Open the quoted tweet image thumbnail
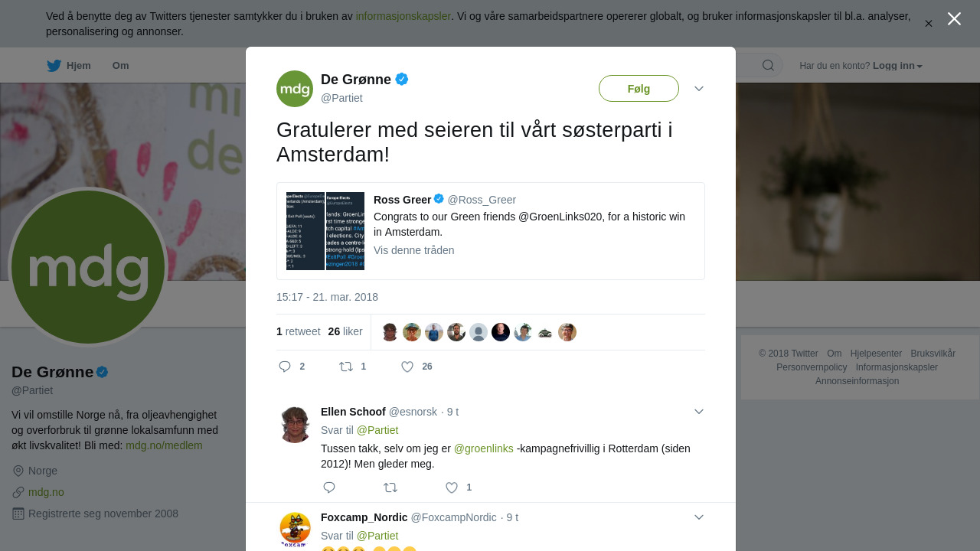Screen dimensions: 980x551 coord(325,231)
